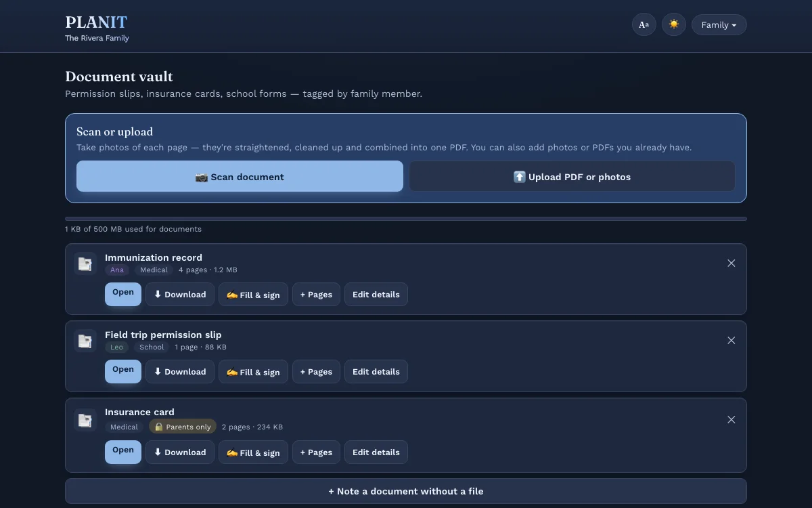Open the Field trip permission slip

123,371
